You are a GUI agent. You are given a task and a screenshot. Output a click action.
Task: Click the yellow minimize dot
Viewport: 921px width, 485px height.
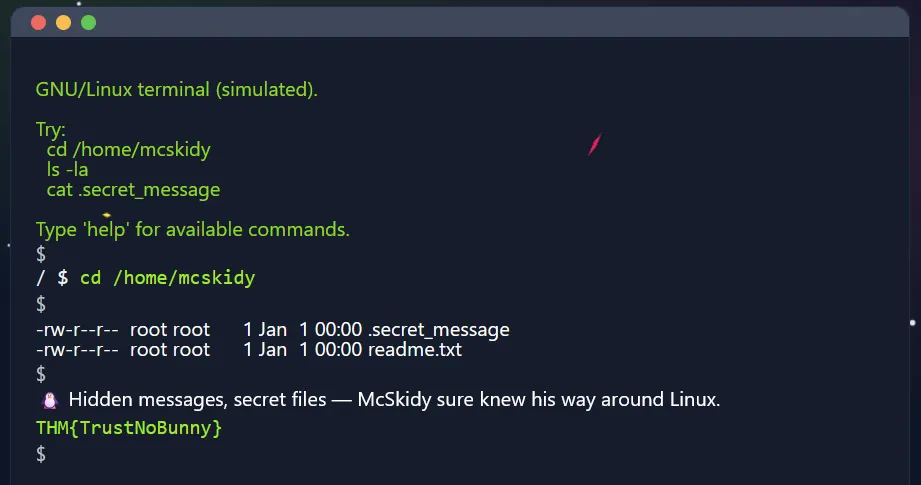pyautogui.click(x=63, y=22)
